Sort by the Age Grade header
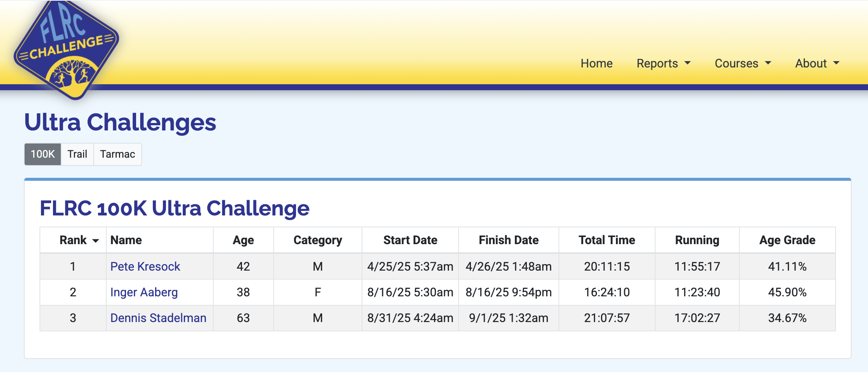The image size is (868, 372). click(x=787, y=240)
